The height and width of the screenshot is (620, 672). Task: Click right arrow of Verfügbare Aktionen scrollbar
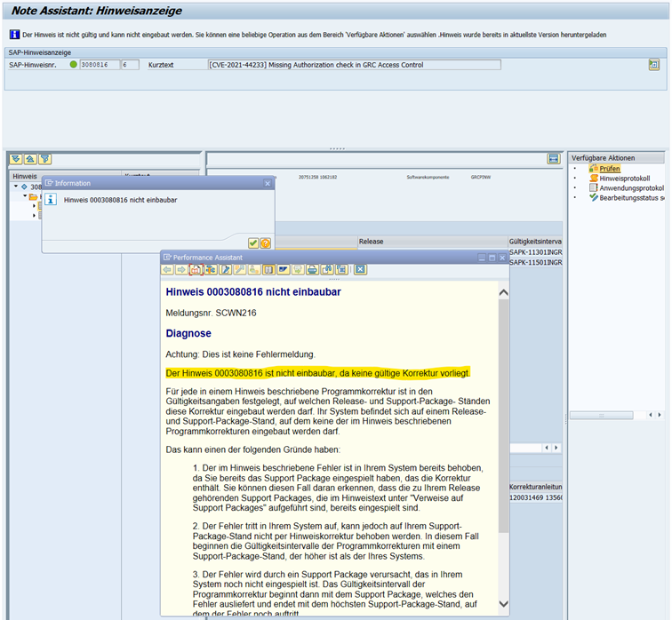tap(660, 415)
